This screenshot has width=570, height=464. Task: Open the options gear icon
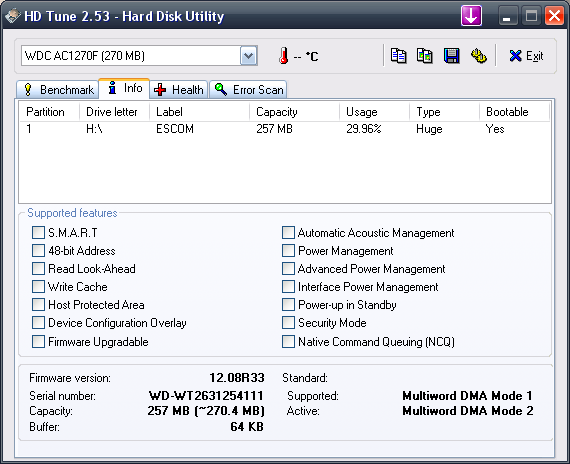point(478,56)
